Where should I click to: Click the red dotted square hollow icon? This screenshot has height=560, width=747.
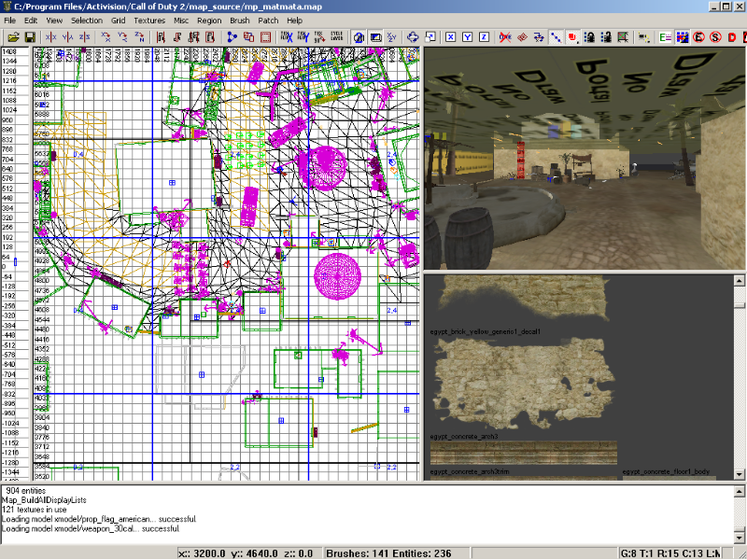(265, 37)
